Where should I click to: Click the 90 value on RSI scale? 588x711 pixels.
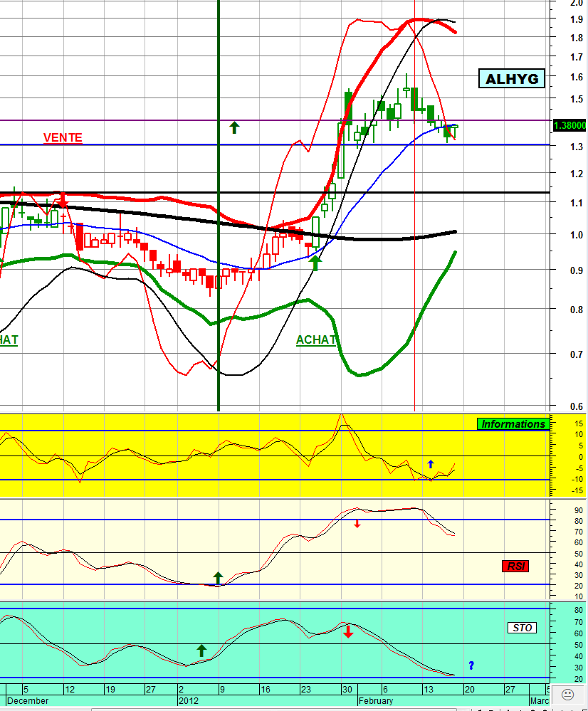(579, 510)
